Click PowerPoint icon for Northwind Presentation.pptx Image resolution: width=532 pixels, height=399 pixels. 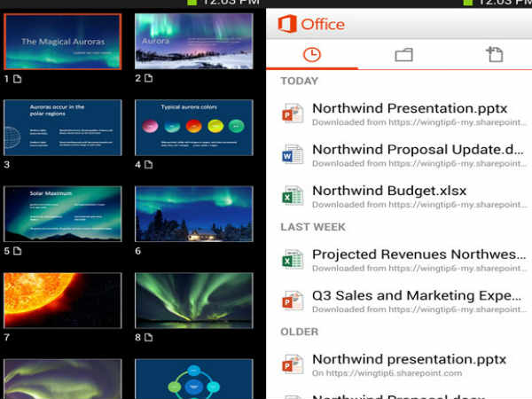293,113
